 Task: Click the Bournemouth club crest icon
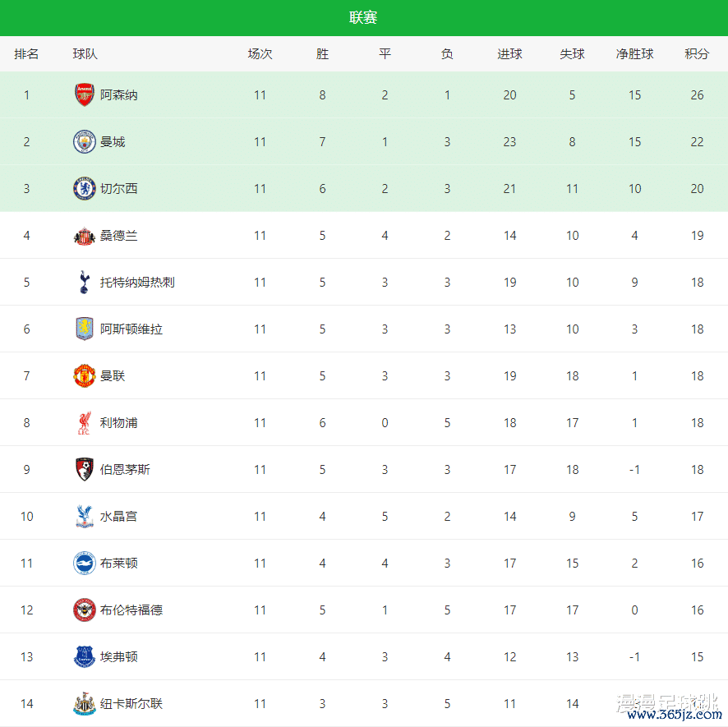tap(85, 470)
